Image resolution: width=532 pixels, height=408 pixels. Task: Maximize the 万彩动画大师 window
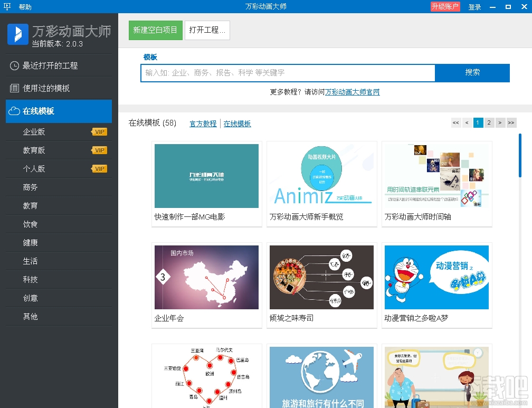pyautogui.click(x=508, y=7)
